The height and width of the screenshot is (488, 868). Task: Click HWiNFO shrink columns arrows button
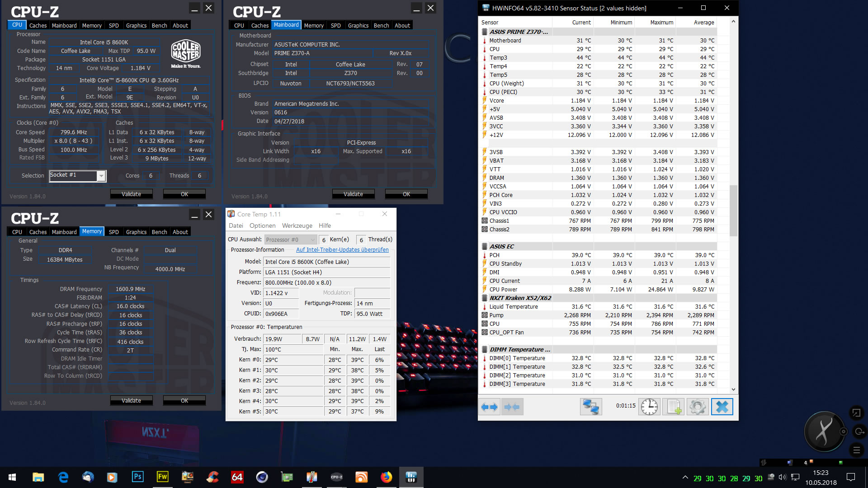(512, 407)
